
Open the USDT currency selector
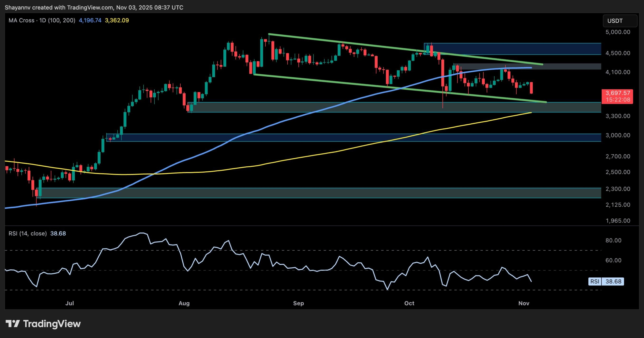click(614, 21)
